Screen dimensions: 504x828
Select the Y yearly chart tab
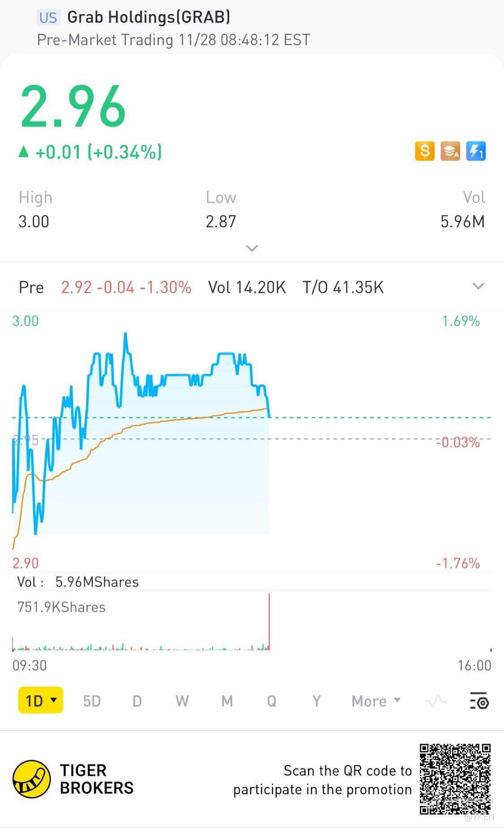pos(317,701)
